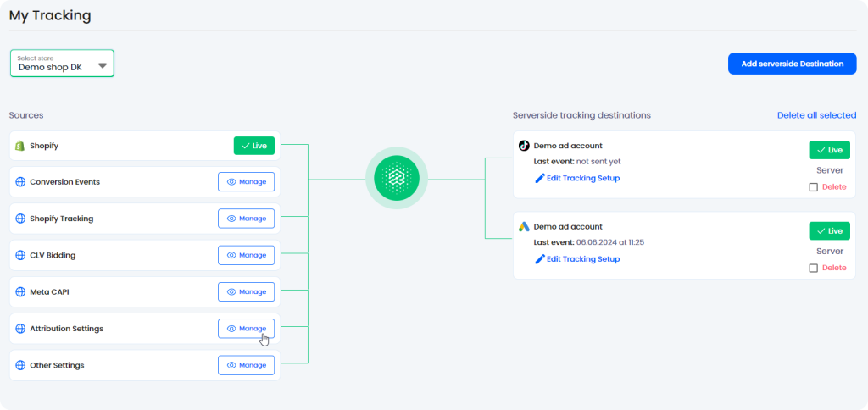Click Server label in TikTok card
This screenshot has height=410, width=868.
click(x=830, y=170)
